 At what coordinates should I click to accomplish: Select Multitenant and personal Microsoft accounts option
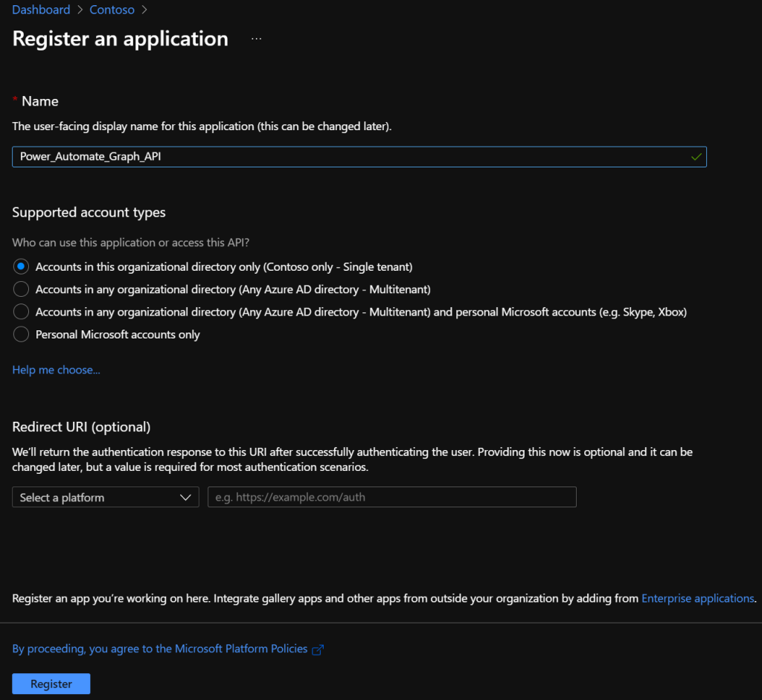(22, 312)
